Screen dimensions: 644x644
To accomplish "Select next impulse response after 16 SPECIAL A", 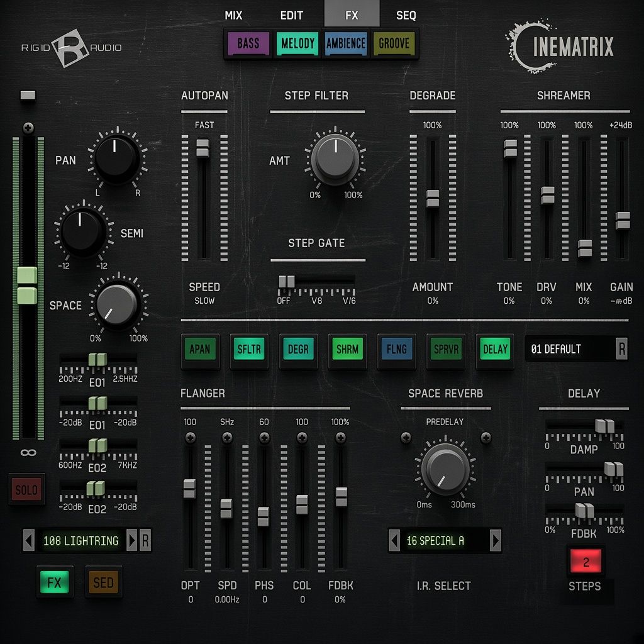I will click(496, 540).
